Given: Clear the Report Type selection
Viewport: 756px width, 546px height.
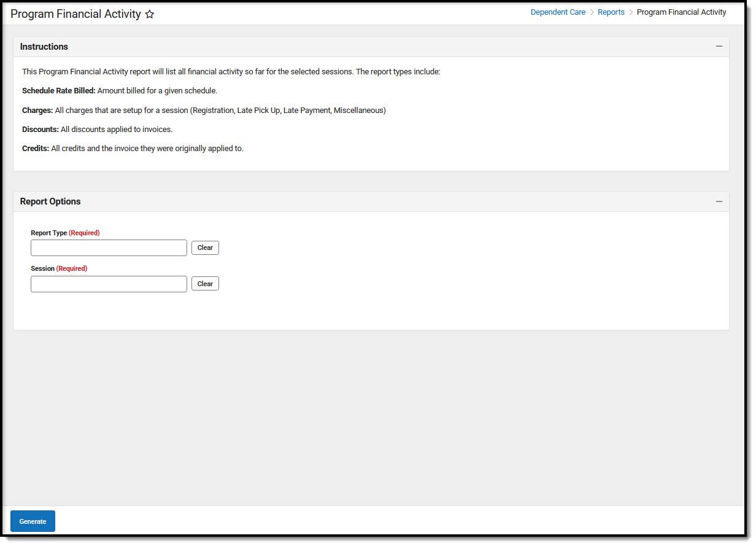Looking at the screenshot, I should (205, 248).
